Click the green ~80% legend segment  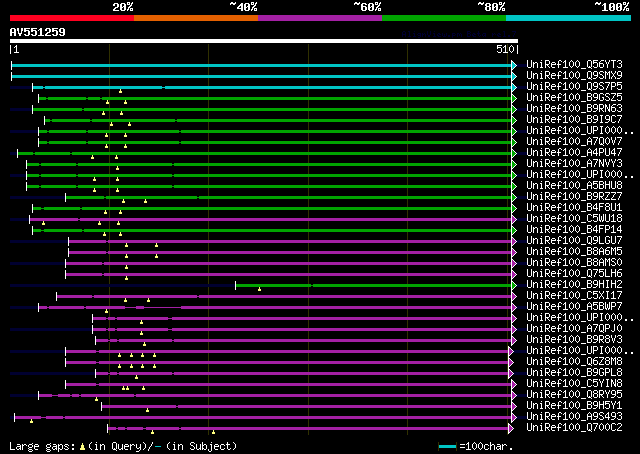(444, 18)
